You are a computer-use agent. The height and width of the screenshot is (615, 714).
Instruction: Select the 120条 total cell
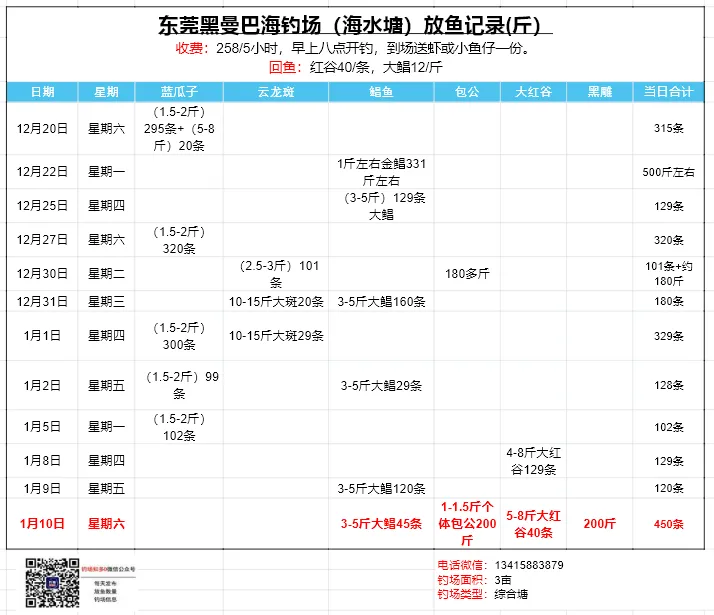click(668, 488)
